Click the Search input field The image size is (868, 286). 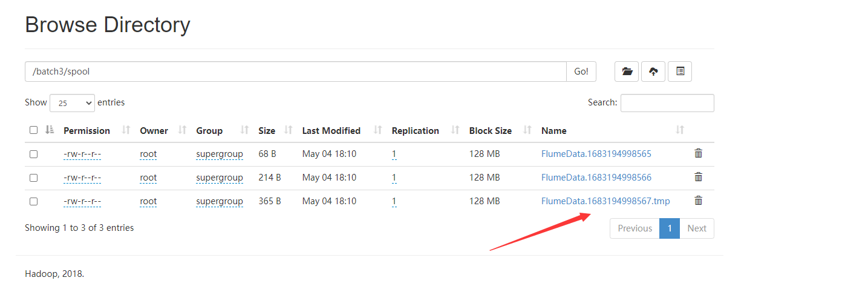(667, 103)
